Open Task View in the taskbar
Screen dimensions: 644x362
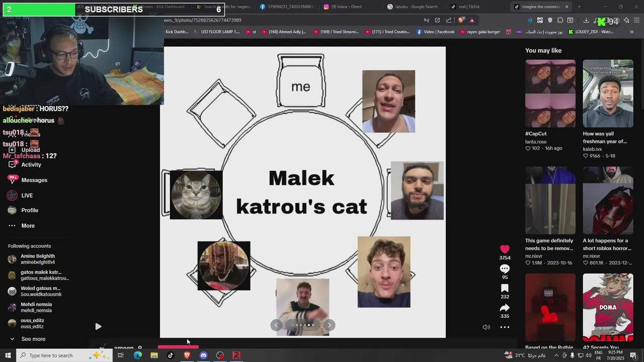pos(121,355)
